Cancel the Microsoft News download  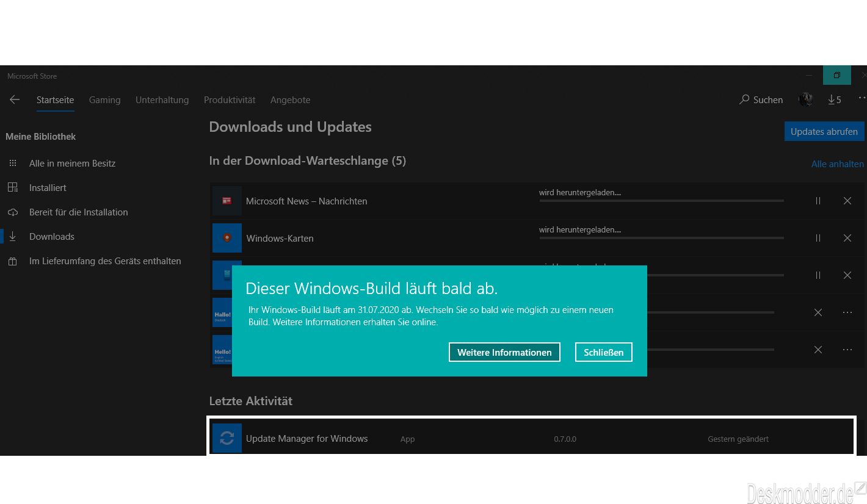tap(847, 201)
